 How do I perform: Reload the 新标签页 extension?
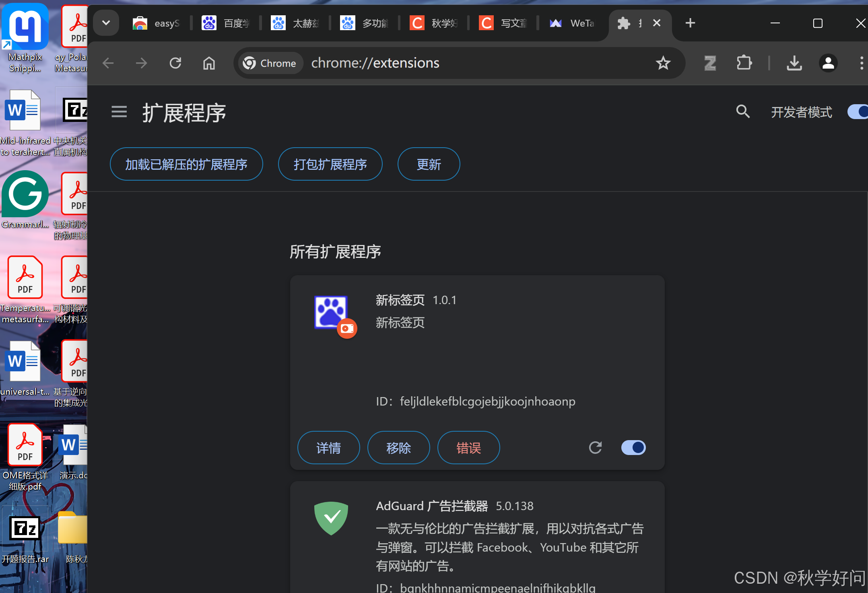pyautogui.click(x=595, y=447)
